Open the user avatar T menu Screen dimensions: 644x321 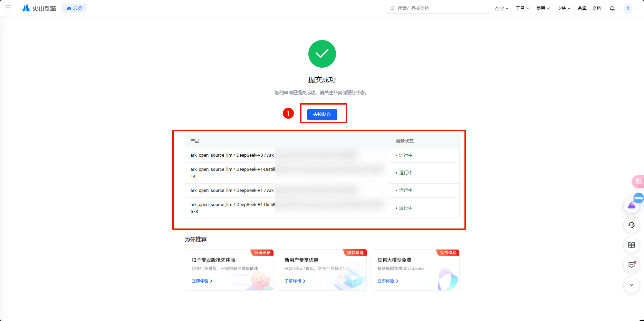[628, 8]
